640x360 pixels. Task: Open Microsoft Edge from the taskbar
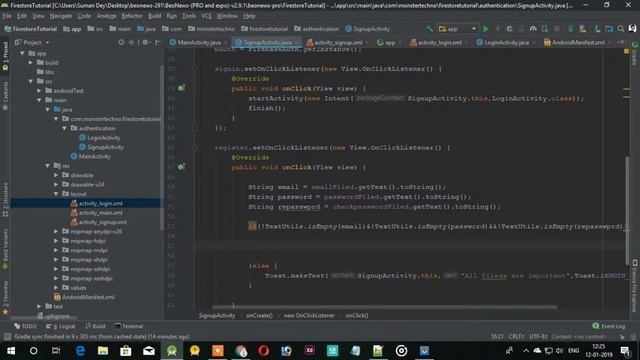coord(80,351)
